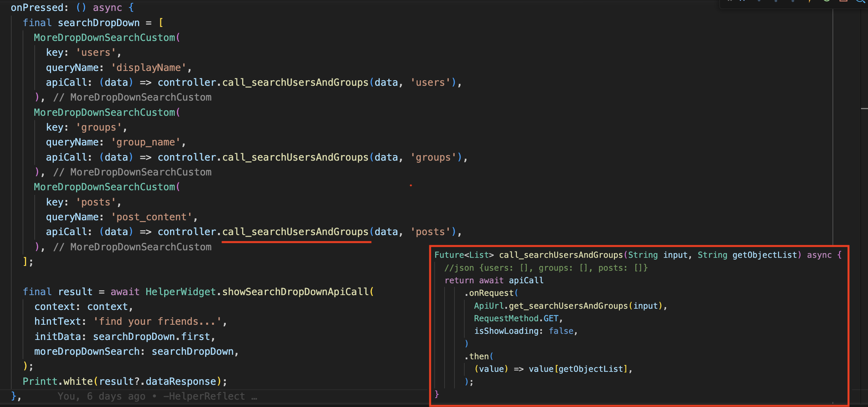Click the false value after isShowLoading
Screen dimensions: 868x407
561,331
